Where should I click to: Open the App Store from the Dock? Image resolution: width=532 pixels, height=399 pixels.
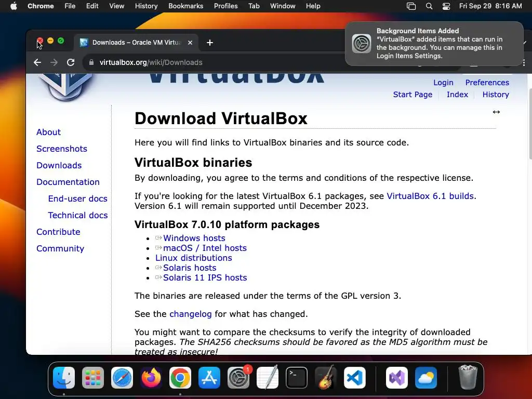209,378
